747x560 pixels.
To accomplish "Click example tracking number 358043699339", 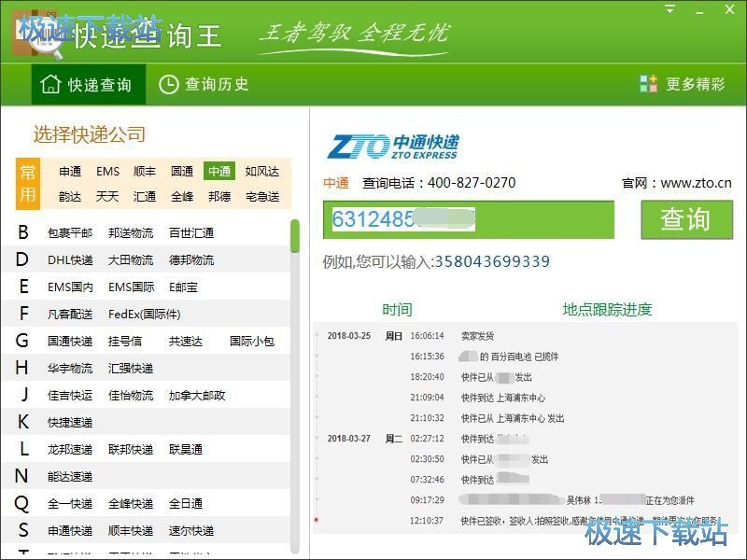I will 492,261.
